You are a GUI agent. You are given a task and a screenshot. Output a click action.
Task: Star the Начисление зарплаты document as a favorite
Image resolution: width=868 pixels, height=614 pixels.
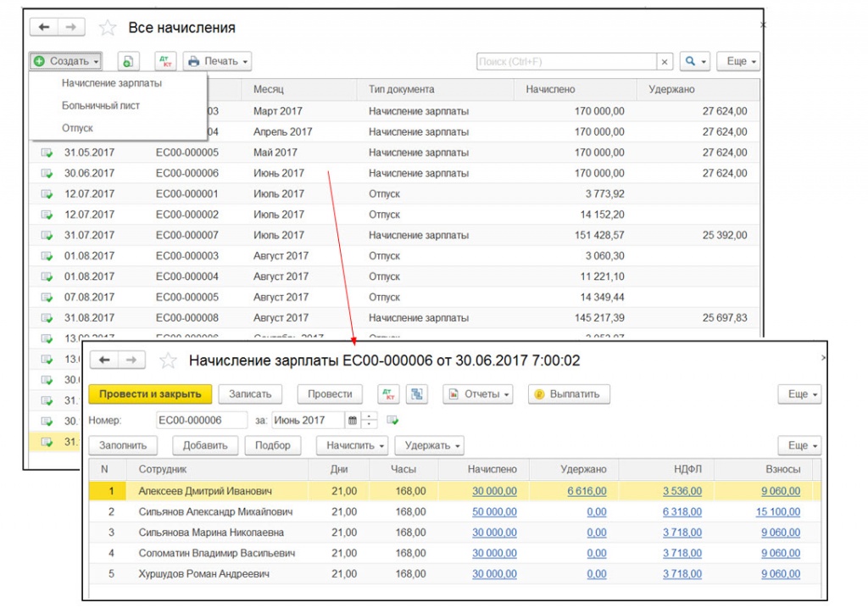169,361
